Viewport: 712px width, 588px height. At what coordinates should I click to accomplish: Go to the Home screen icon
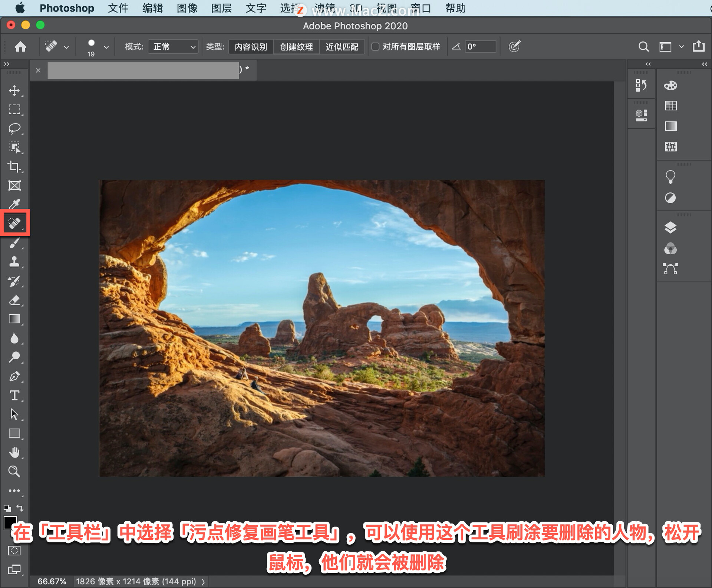click(20, 46)
